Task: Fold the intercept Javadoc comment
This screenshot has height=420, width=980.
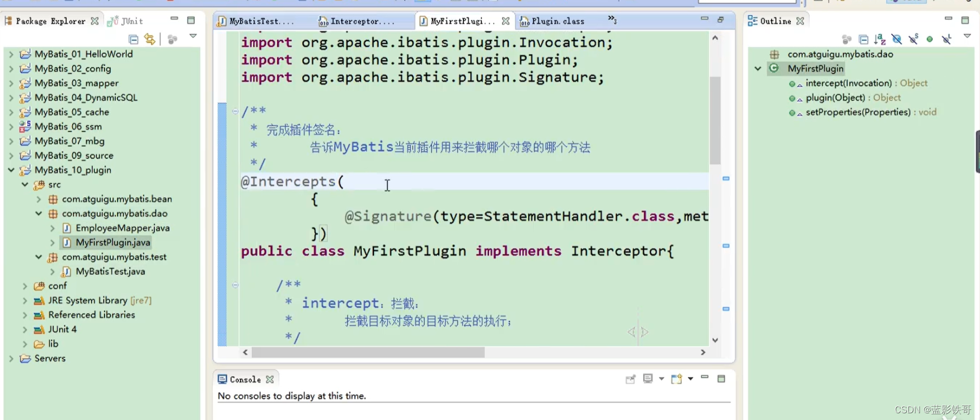Action: coord(235,285)
